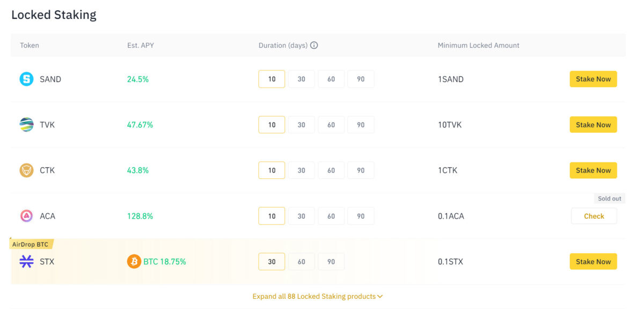Click the Duration (days) header text
The height and width of the screenshot is (309, 644).
(283, 45)
